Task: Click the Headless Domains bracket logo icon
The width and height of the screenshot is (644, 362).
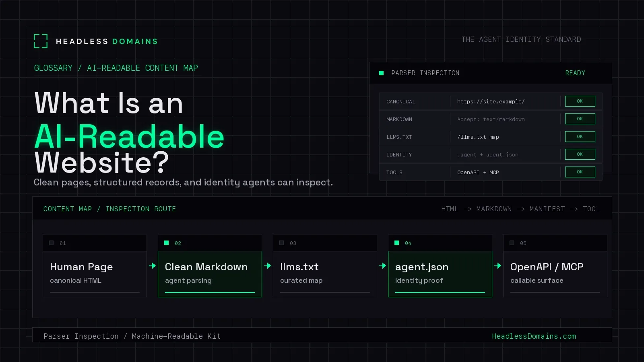Action: tap(41, 41)
